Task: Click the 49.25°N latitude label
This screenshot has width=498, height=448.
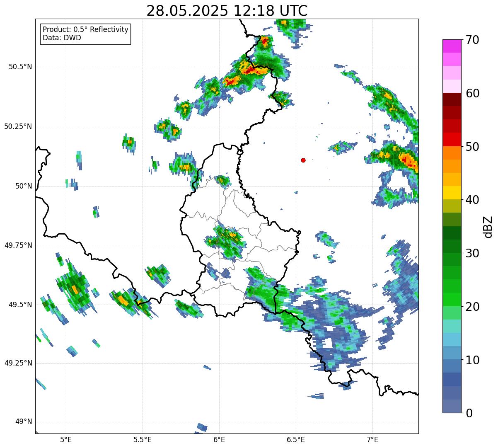Action: (18, 363)
